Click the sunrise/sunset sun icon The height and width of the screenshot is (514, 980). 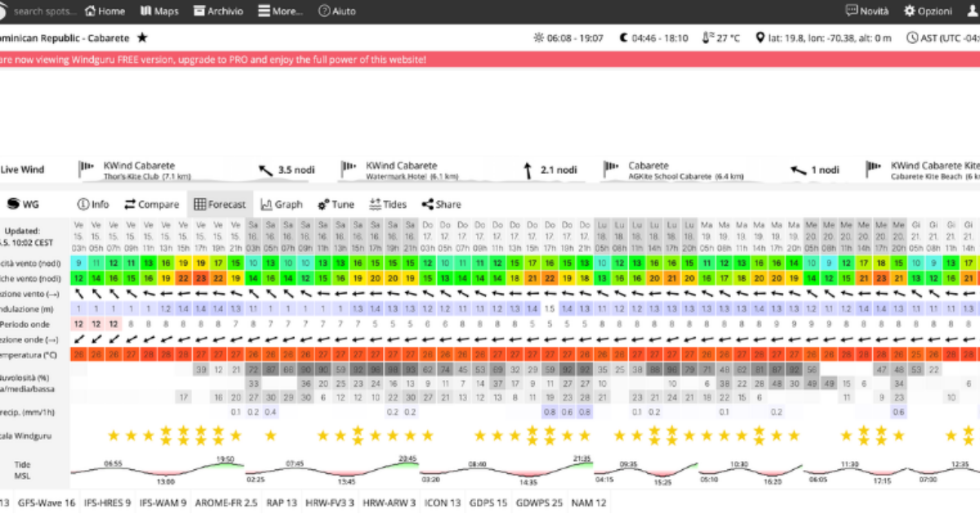(x=538, y=38)
